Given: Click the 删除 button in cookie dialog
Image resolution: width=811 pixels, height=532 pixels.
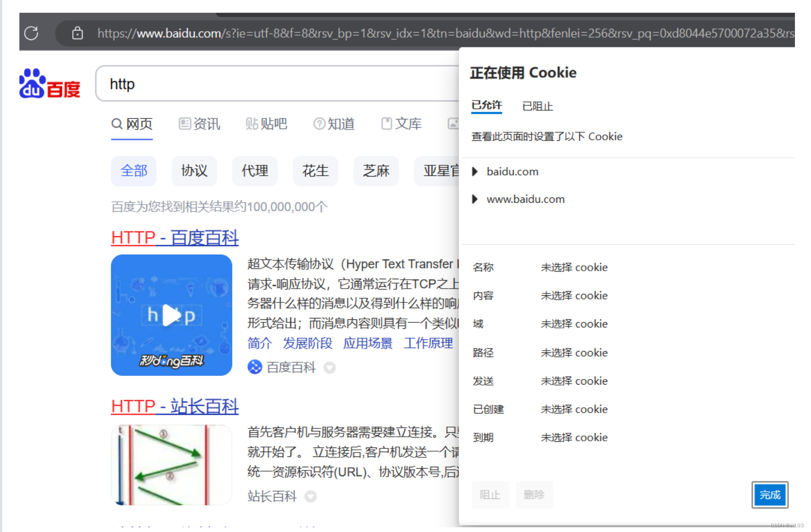Looking at the screenshot, I should (x=534, y=495).
